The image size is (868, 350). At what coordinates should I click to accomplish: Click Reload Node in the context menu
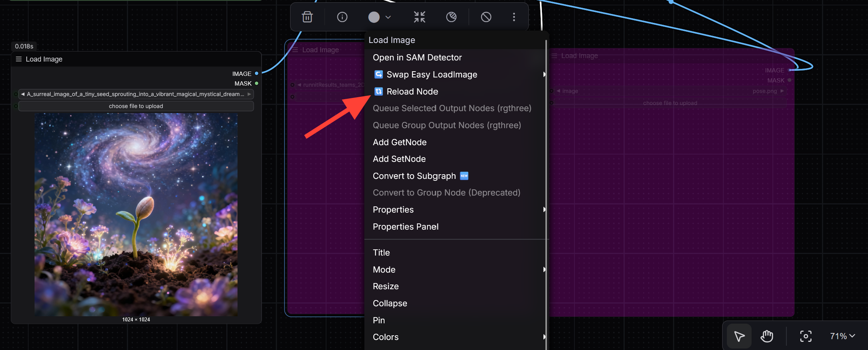coord(412,91)
